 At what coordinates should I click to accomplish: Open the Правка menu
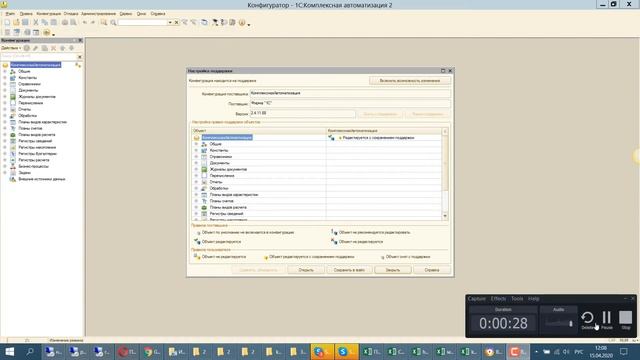pyautogui.click(x=26, y=13)
